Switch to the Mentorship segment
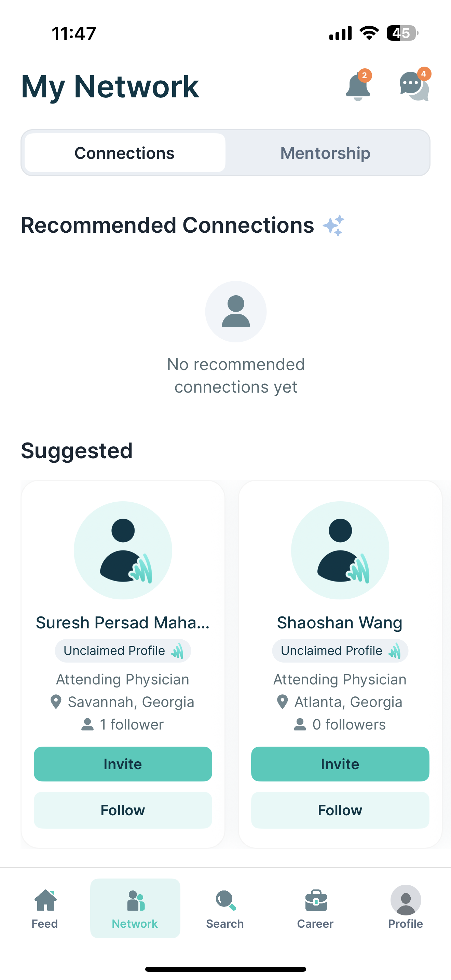 point(326,153)
